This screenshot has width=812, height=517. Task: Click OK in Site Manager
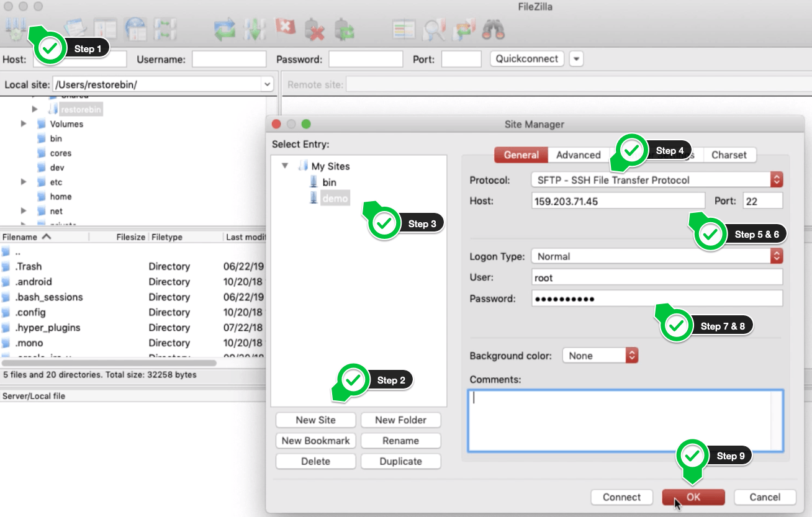point(693,497)
